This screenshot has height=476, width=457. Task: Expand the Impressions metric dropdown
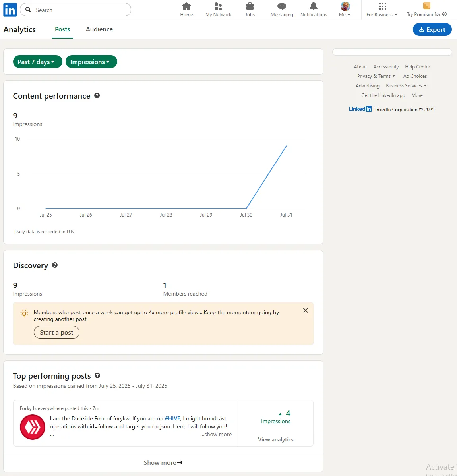[x=91, y=62]
